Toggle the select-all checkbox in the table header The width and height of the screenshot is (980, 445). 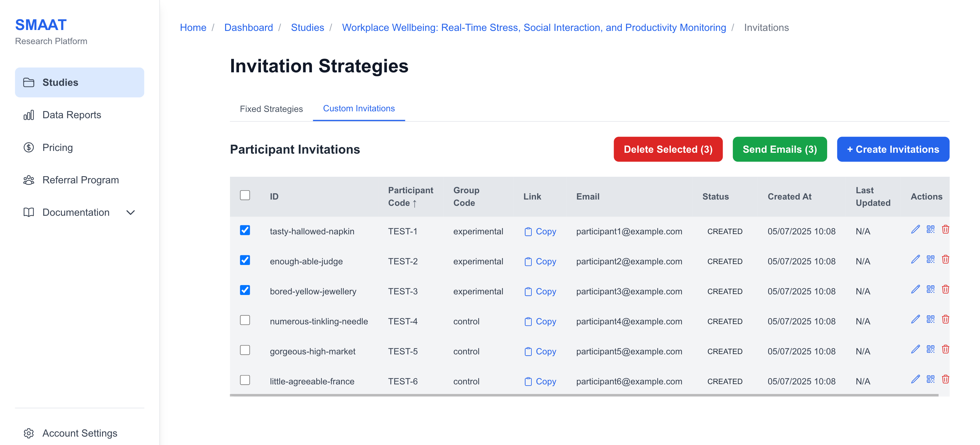pos(245,195)
